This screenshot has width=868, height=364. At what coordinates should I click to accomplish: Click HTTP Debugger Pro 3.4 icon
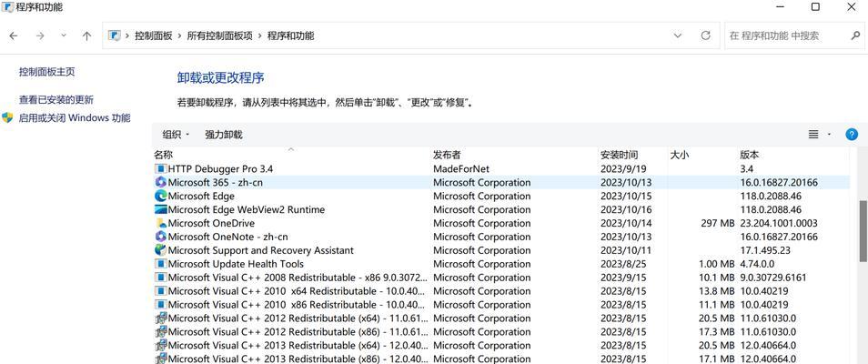(x=160, y=168)
